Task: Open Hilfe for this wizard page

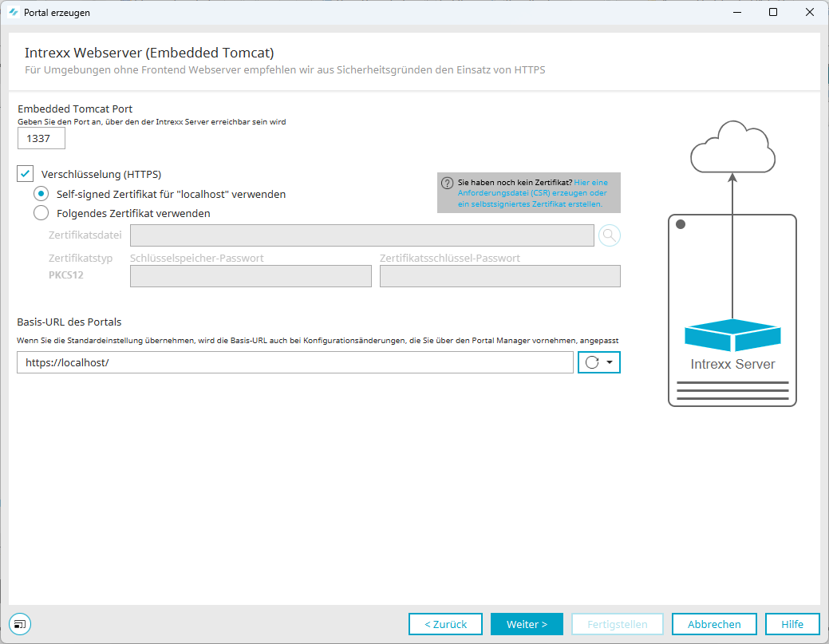Action: click(x=792, y=624)
